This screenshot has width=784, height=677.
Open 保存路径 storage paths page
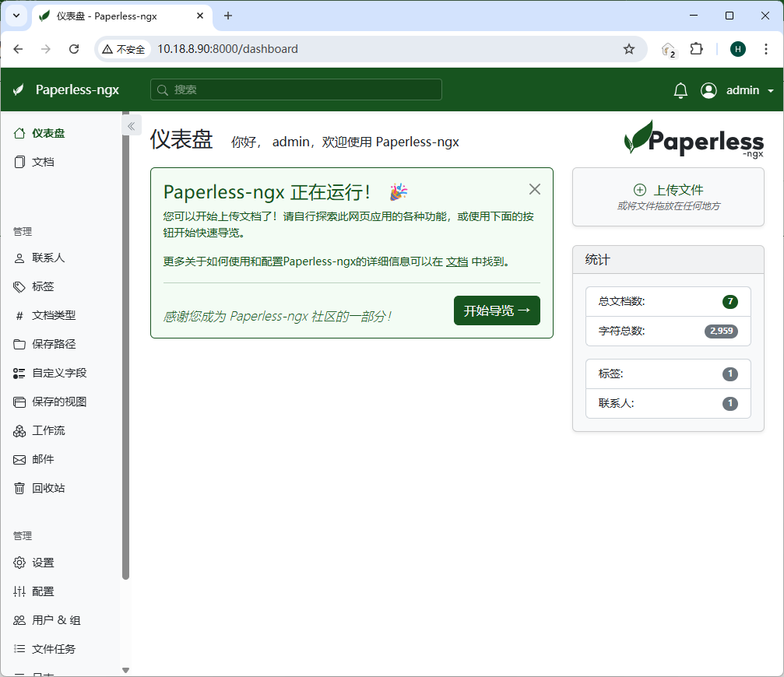point(54,344)
